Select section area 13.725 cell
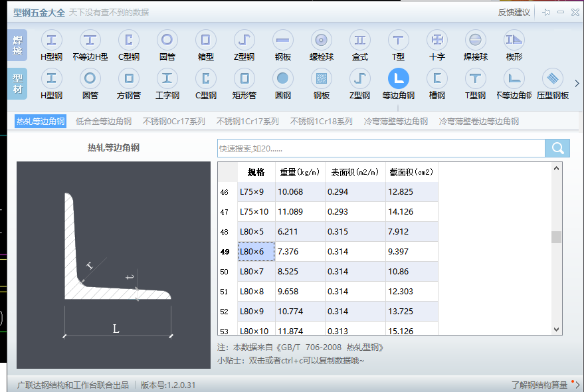 412,312
